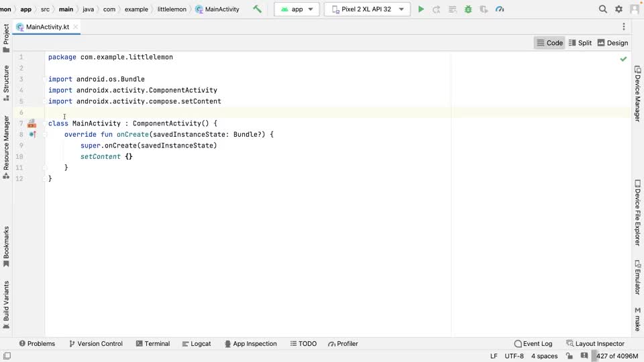The image size is (644, 362).
Task: Run the app with green play button
Action: tap(421, 9)
